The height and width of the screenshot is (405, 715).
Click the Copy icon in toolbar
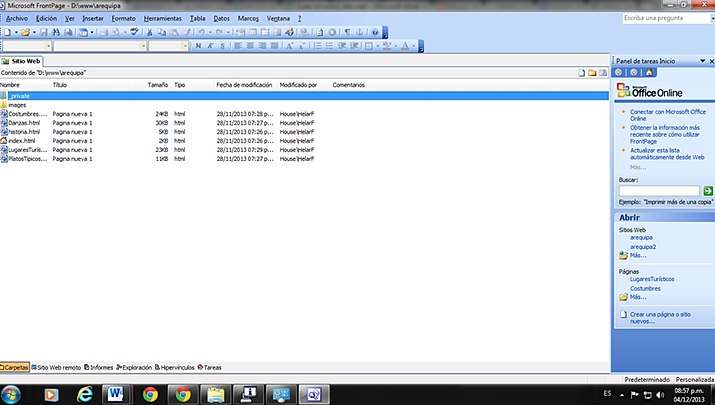[162, 32]
